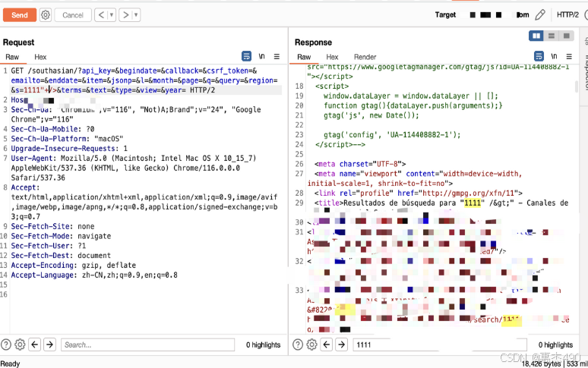This screenshot has width=588, height=368.
Task: Open the Request panel hamburger menu
Action: (277, 57)
